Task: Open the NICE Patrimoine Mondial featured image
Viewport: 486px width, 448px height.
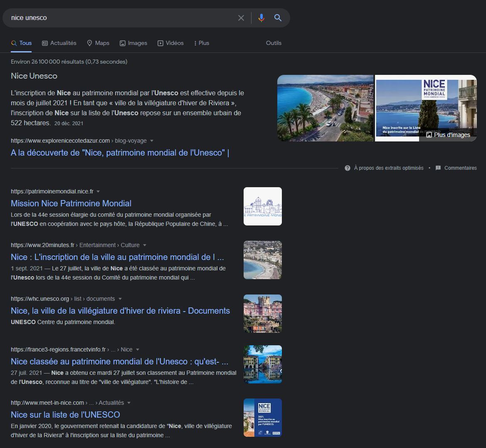Action: click(426, 108)
